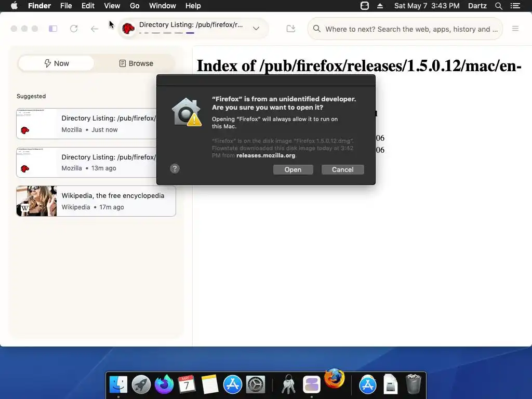This screenshot has height=399, width=532.
Task: Click the red Mozilla dinosaur tab favicon
Action: click(x=128, y=29)
